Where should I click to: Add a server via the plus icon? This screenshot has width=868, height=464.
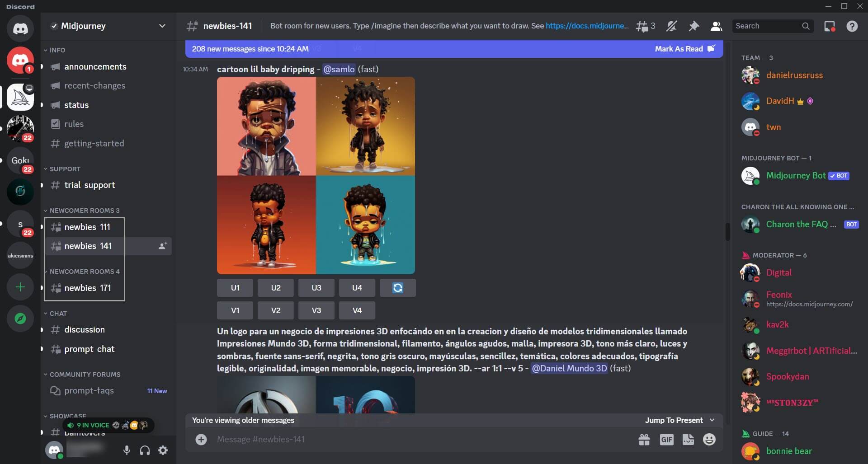(20, 287)
